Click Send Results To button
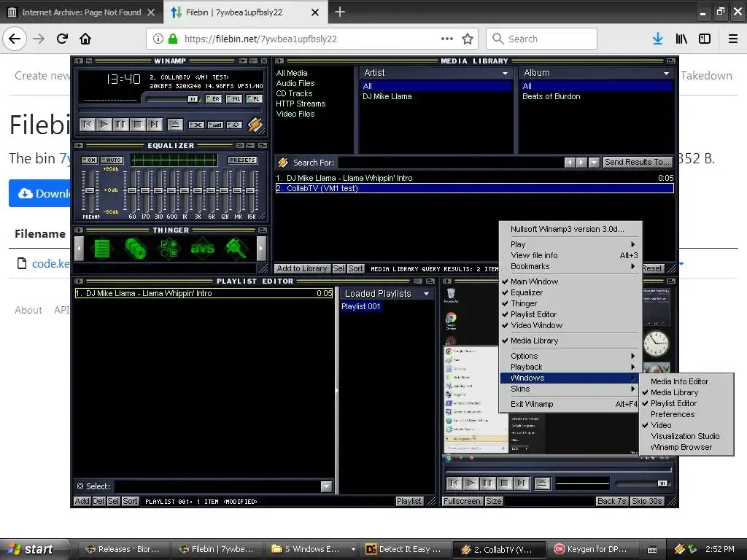The image size is (747, 560). [638, 163]
